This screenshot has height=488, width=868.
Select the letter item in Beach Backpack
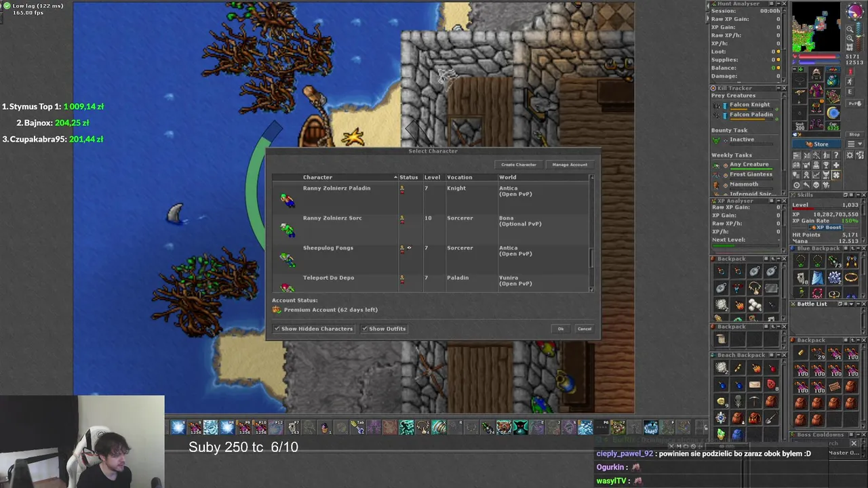[755, 385]
